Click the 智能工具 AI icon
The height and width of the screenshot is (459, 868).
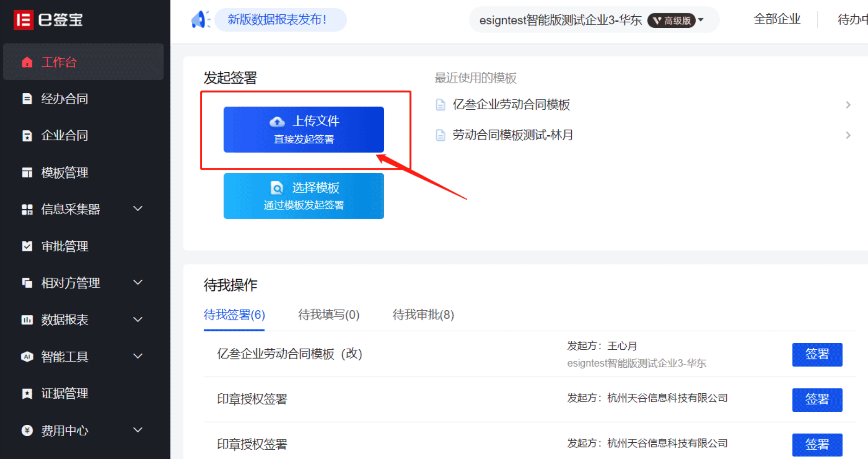coord(27,357)
